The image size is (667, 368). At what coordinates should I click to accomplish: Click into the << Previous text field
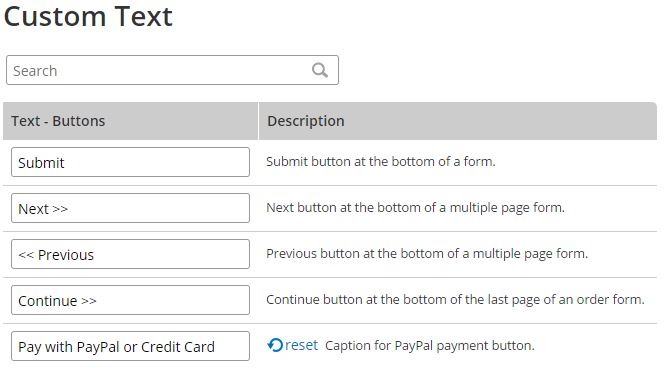[x=130, y=254]
